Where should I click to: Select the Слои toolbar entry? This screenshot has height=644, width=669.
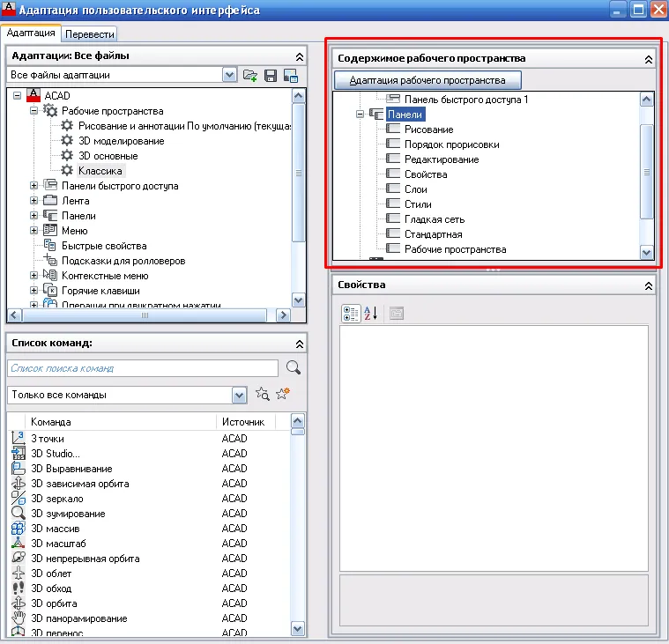[x=415, y=189]
